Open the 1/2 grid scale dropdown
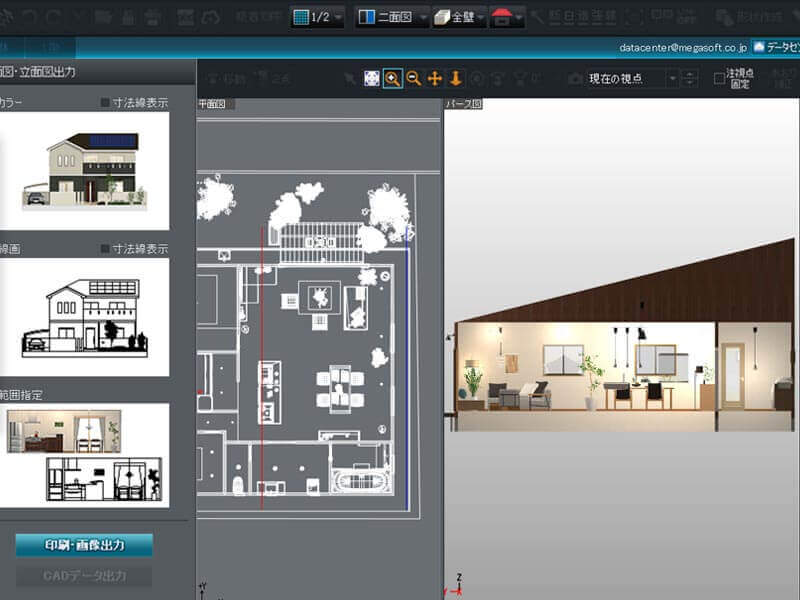Image resolution: width=800 pixels, height=600 pixels. tap(318, 17)
